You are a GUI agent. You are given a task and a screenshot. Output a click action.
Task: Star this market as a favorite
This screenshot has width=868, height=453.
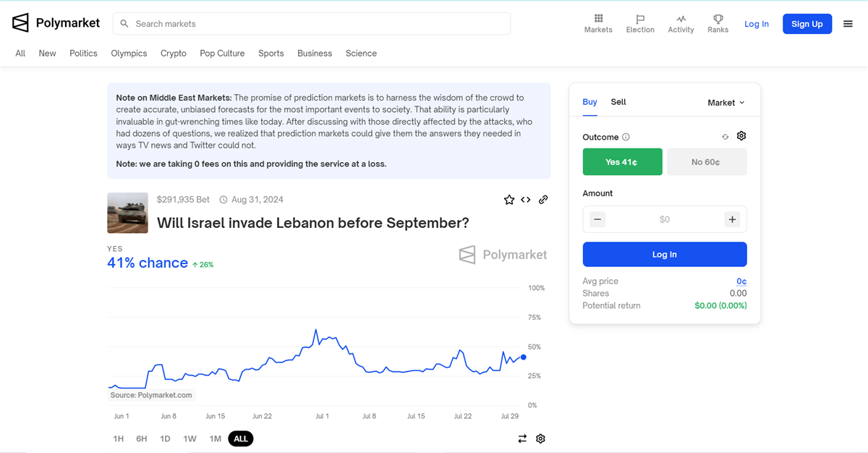tap(509, 200)
